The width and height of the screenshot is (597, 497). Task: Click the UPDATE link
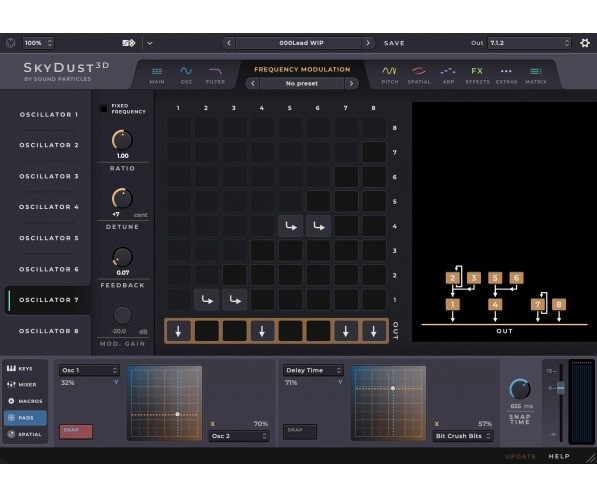coord(520,456)
